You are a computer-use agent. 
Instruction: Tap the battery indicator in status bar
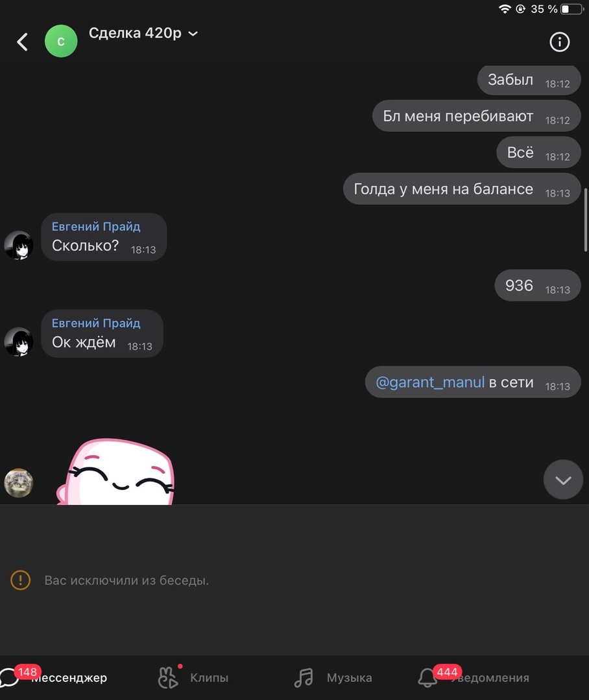[x=573, y=9]
